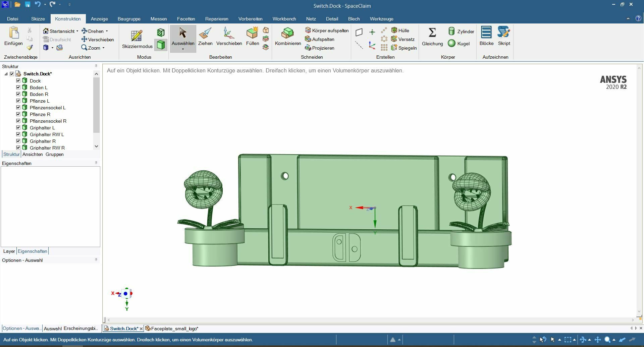
Task: Open the Messen ribbon tab
Action: pos(158,19)
